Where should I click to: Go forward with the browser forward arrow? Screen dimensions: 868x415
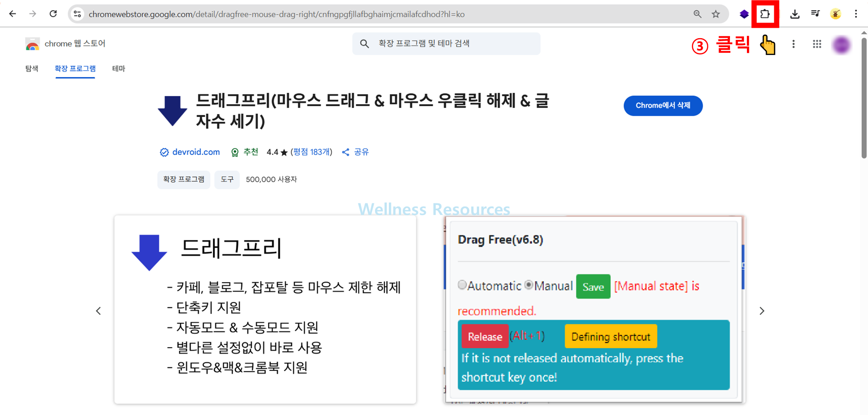pyautogui.click(x=33, y=14)
